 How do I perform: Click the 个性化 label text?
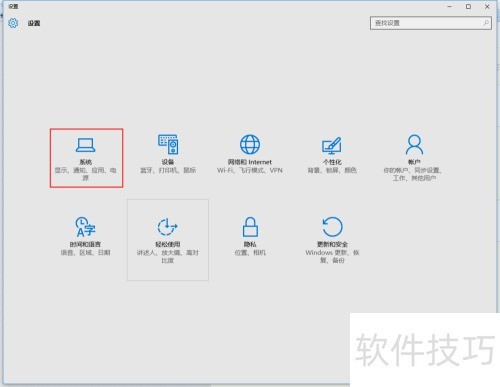click(x=332, y=162)
